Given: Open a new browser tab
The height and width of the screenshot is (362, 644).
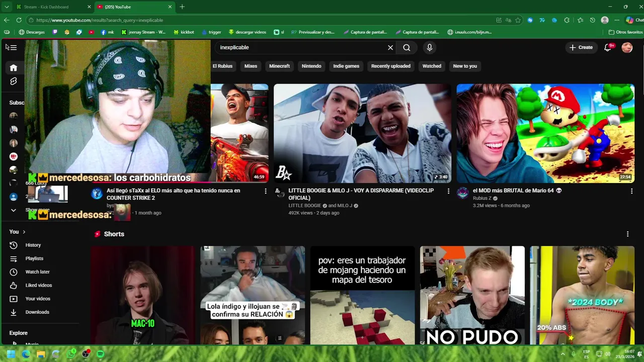Looking at the screenshot, I should (182, 7).
